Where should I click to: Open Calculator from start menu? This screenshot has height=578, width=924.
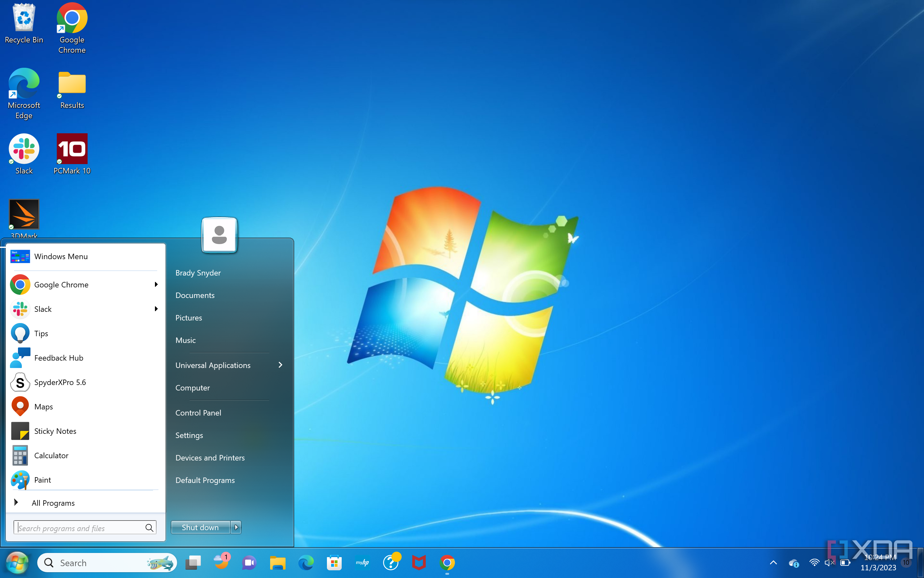(x=86, y=456)
